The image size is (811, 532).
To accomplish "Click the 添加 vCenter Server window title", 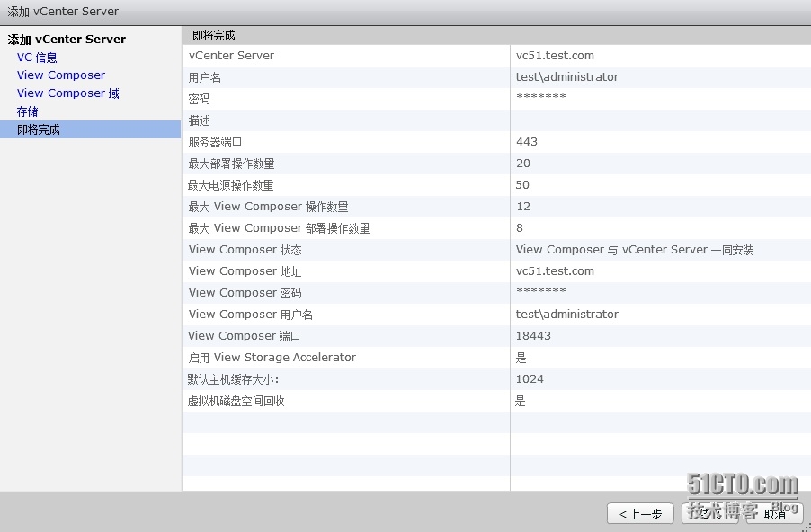I will [63, 12].
